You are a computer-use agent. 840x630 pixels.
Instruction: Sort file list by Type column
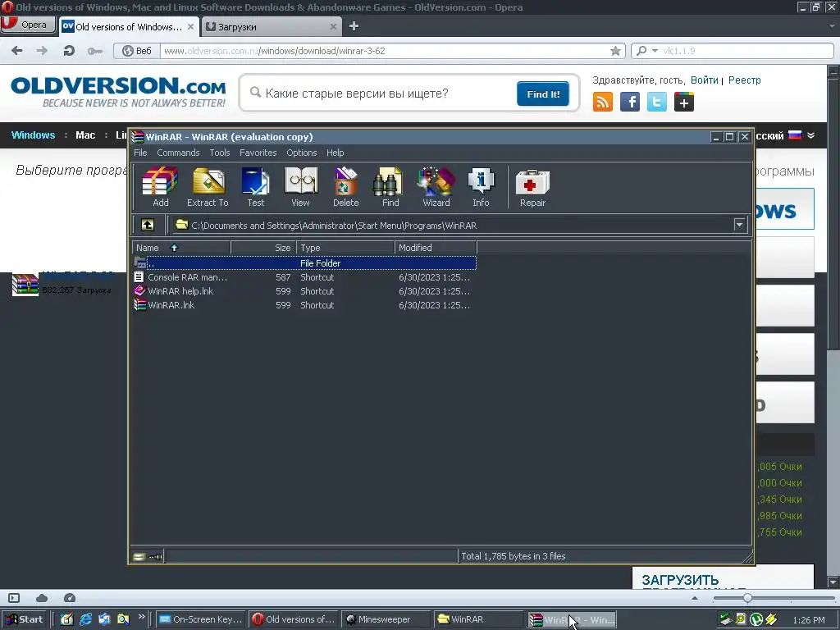coord(345,248)
